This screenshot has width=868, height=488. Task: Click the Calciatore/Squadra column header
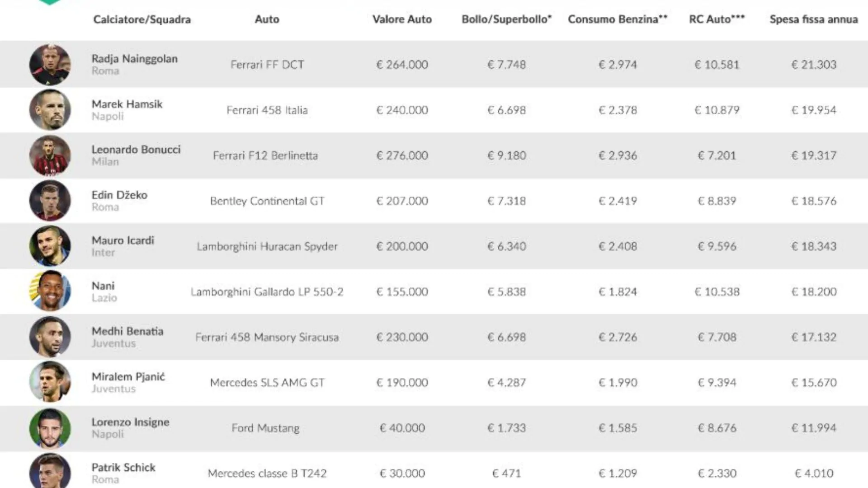pyautogui.click(x=142, y=19)
